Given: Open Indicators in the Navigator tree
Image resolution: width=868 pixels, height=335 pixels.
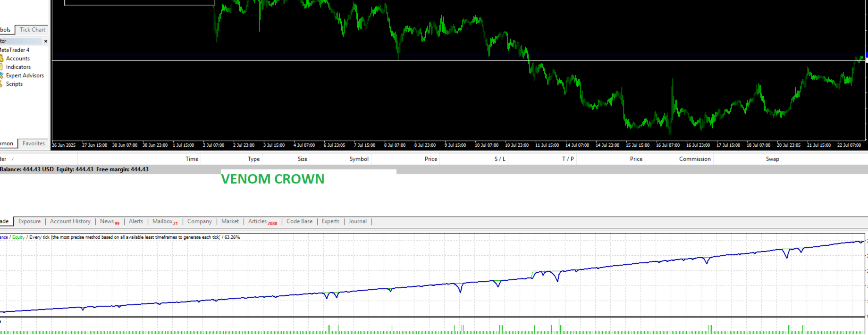Looking at the screenshot, I should click(x=18, y=67).
